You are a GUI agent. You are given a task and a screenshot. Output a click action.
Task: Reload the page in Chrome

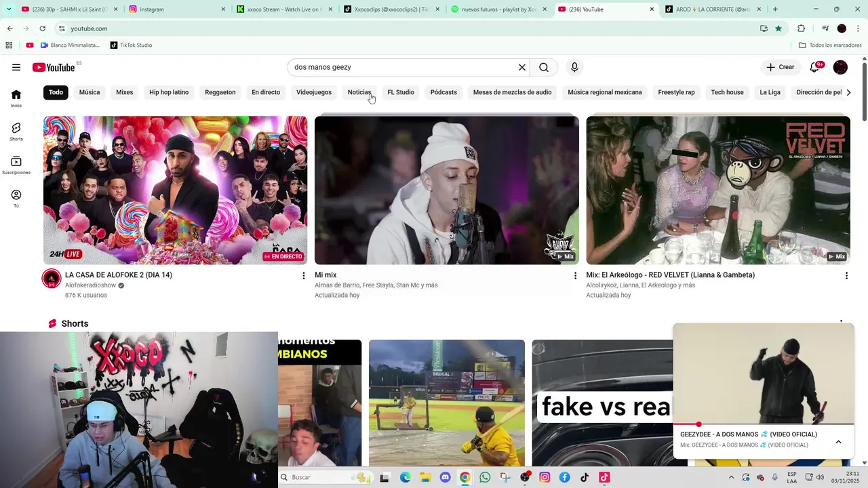pos(42,28)
